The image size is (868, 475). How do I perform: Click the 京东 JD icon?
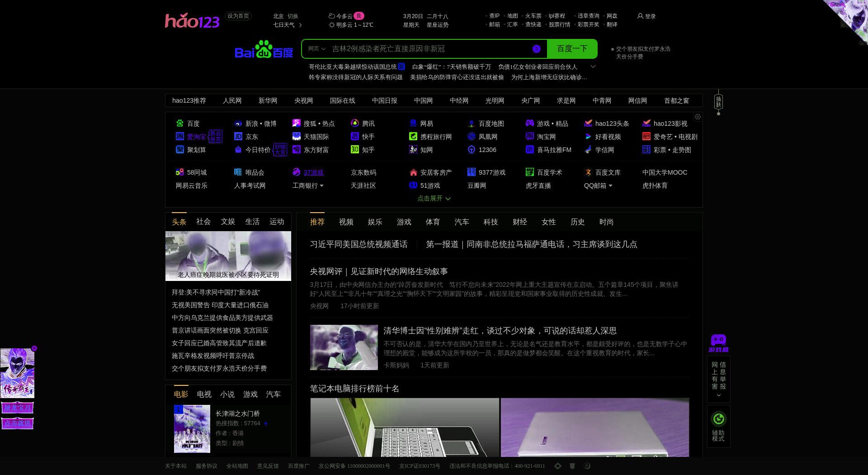238,136
